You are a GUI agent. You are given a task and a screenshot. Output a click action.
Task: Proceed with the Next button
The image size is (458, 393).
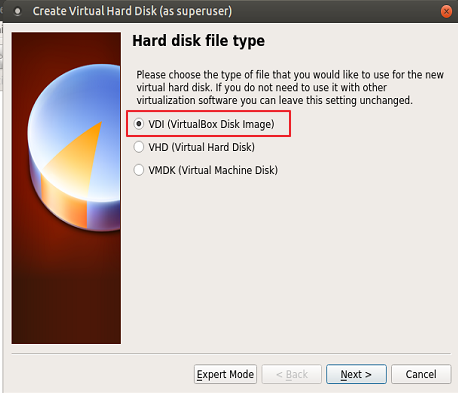[356, 374]
